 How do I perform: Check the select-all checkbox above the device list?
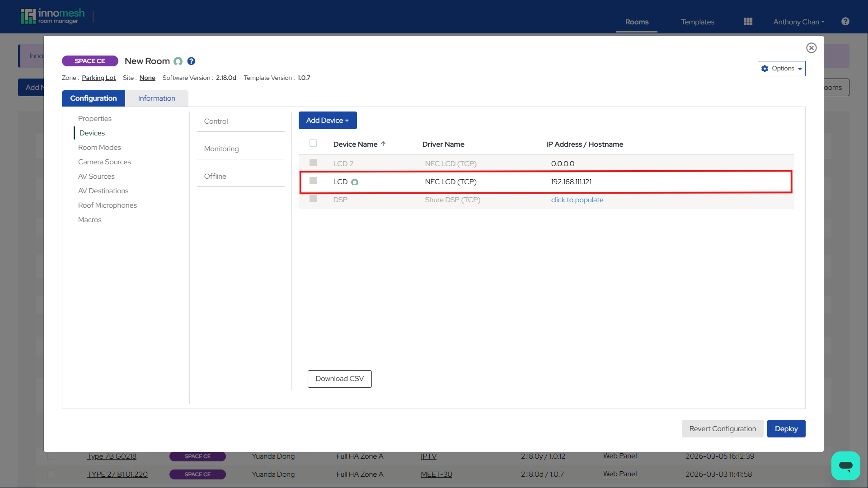coord(313,143)
